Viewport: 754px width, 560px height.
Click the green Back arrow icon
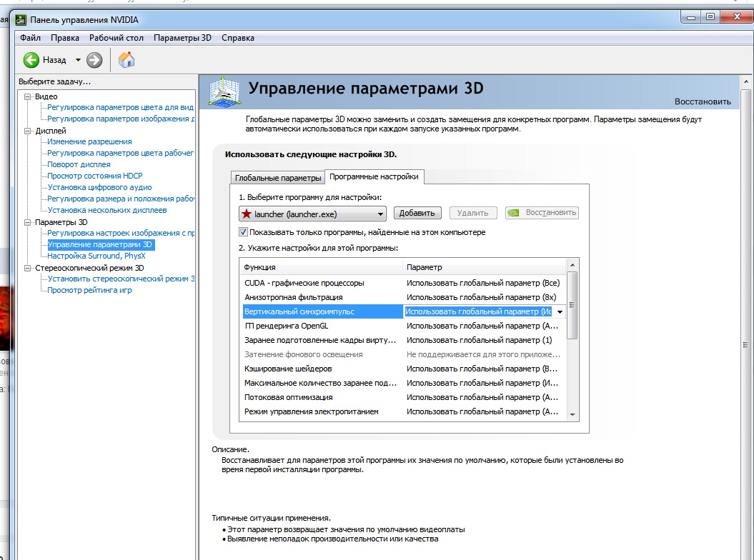[31, 60]
